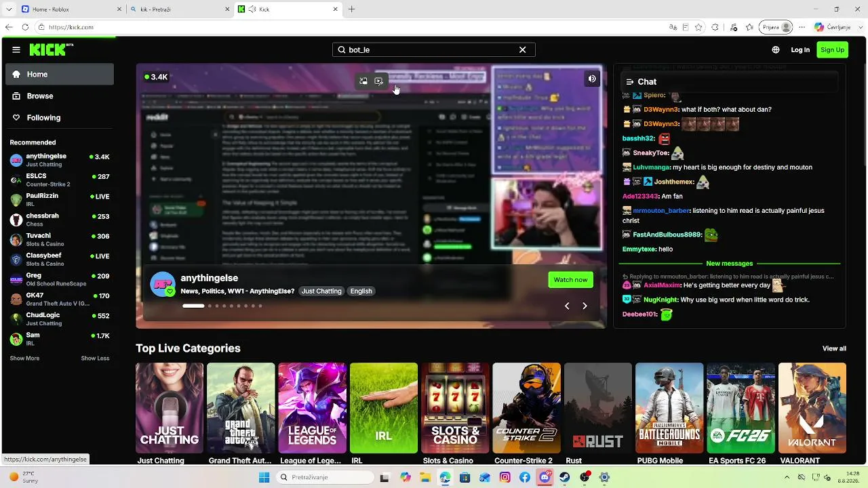Select the ChudLogic channel avatar

pyautogui.click(x=16, y=319)
